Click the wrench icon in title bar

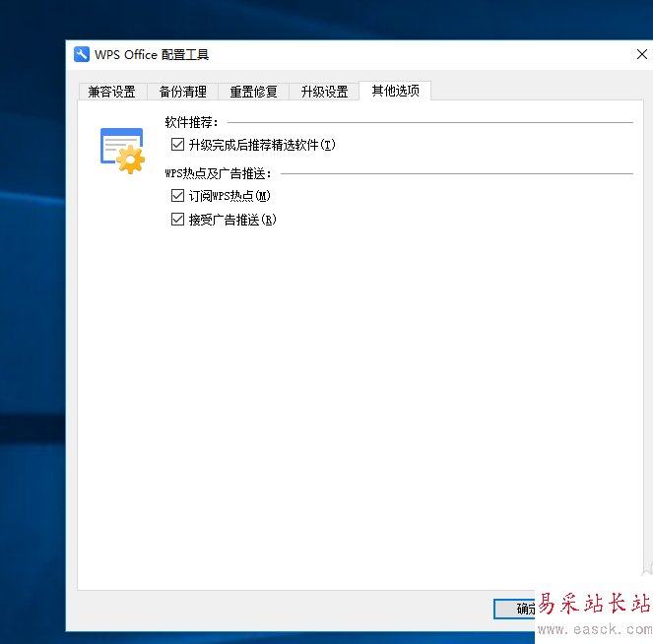(82, 54)
